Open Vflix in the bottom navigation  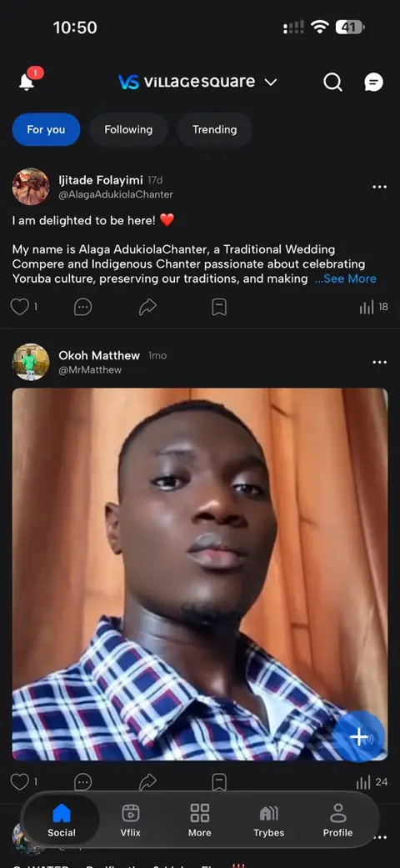(x=131, y=820)
